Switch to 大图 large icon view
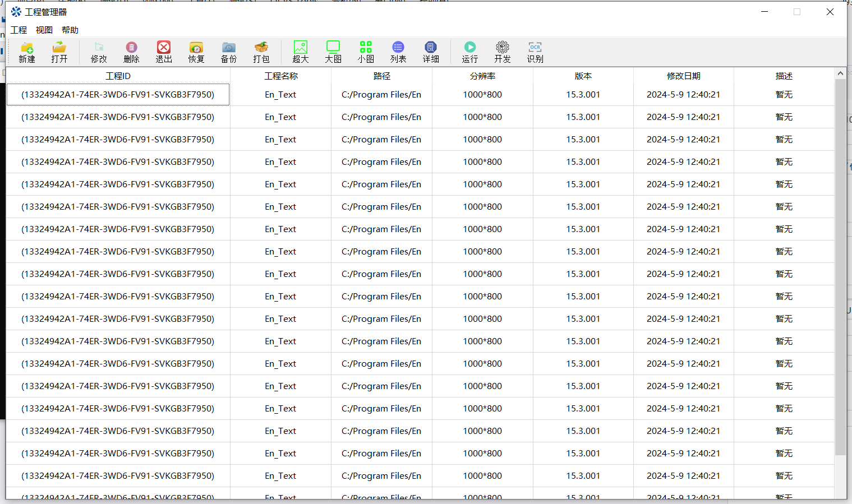852x504 pixels. pyautogui.click(x=333, y=52)
